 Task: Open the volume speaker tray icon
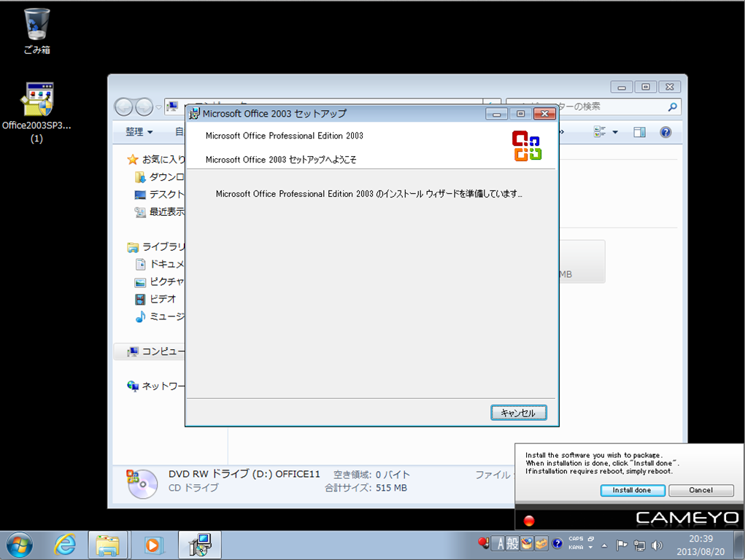point(657,545)
